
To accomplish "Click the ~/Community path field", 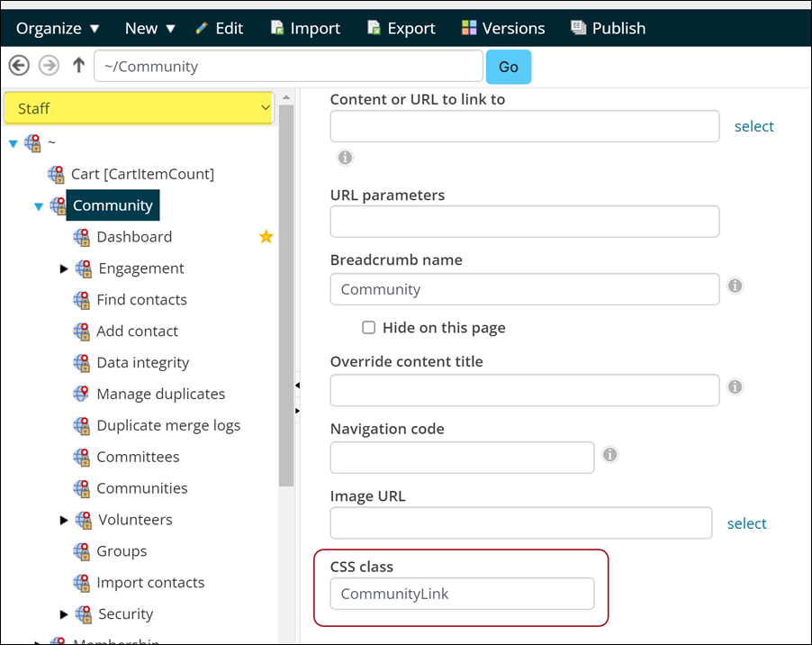I will tap(288, 66).
